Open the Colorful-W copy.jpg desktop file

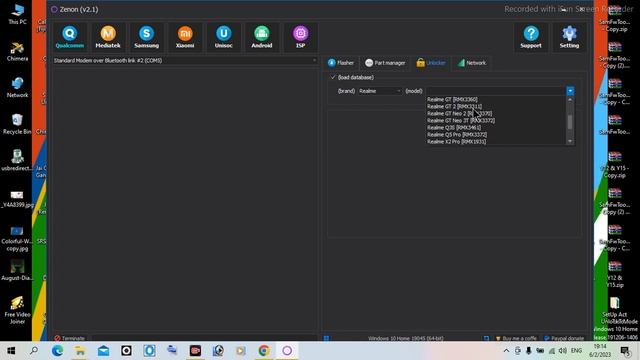[x=17, y=239]
